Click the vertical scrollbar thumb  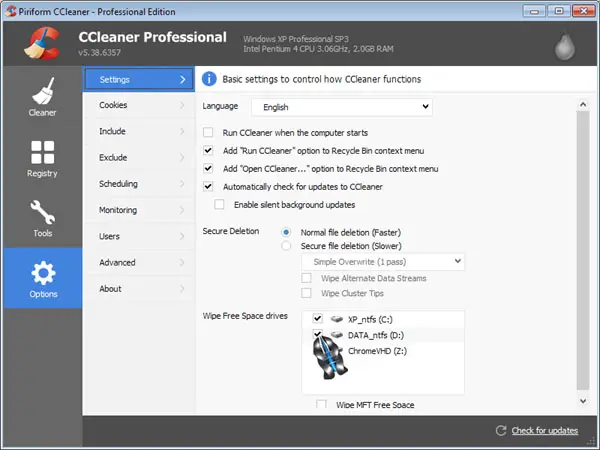point(583,249)
